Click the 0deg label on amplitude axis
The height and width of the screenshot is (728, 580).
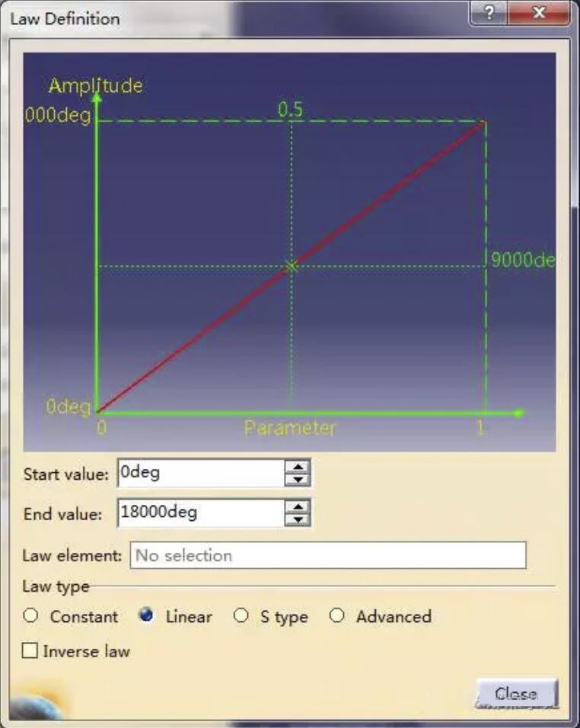(x=69, y=406)
